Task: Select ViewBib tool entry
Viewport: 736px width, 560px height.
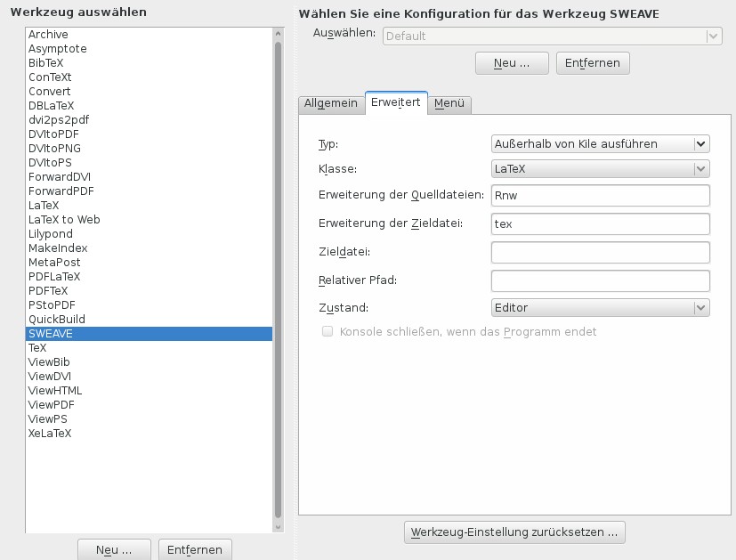Action: click(x=149, y=362)
